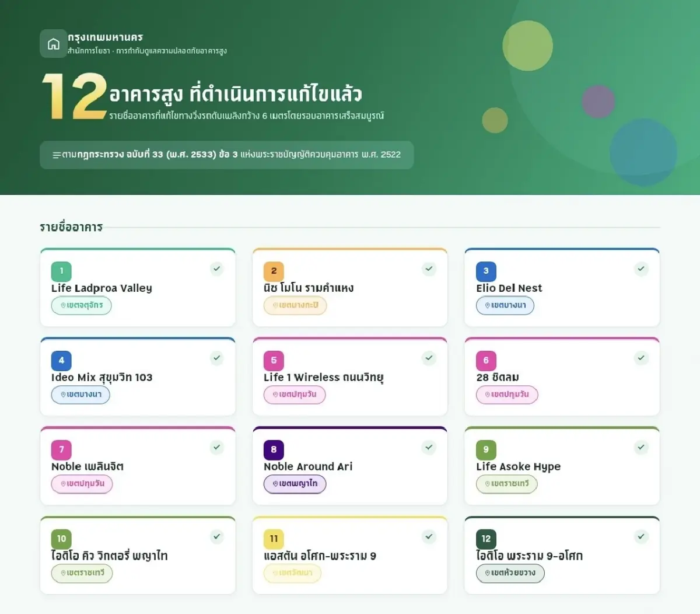
Task: Click the pink number 6 badge
Action: tap(486, 360)
